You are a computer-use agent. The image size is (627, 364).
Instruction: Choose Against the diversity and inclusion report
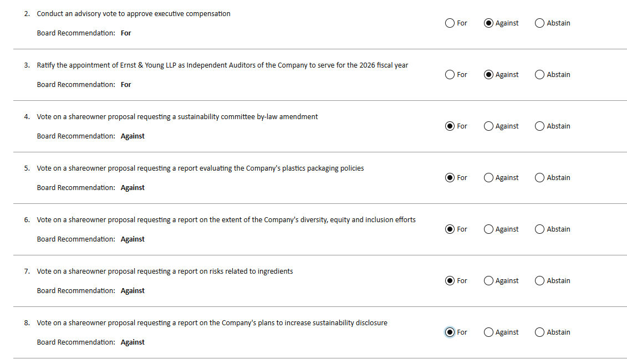489,229
